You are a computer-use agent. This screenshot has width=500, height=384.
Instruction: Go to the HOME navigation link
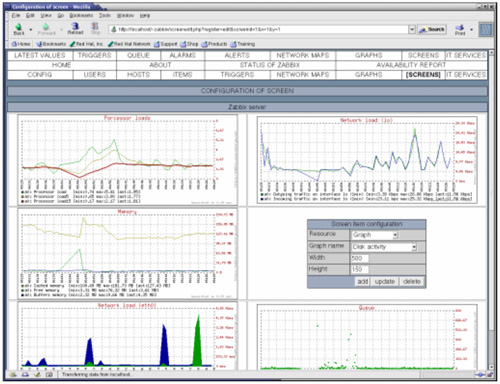(61, 65)
